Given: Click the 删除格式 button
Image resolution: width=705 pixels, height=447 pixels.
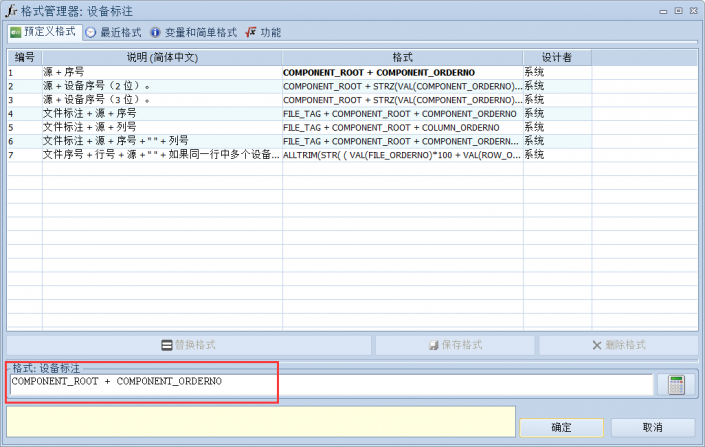Looking at the screenshot, I should [619, 345].
